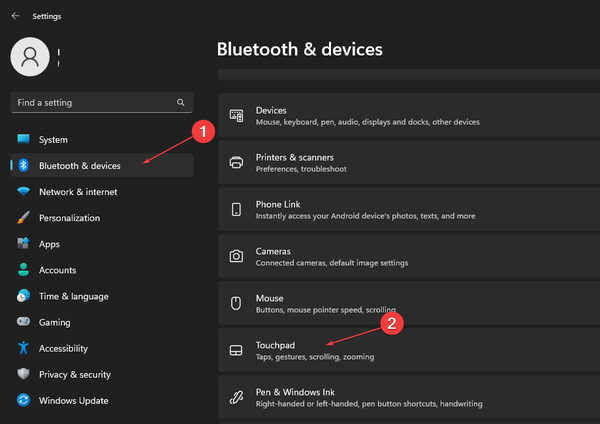Screen dimensions: 600x424
Task: Open Windows Update in sidebar
Action: 75,400
